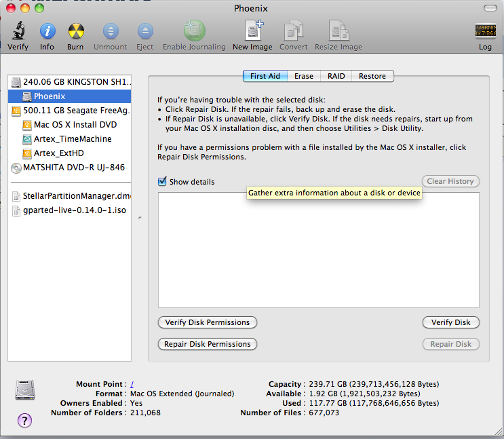Click the StellarPartitionManager dmg file icon
504x439 pixels.
click(16, 196)
